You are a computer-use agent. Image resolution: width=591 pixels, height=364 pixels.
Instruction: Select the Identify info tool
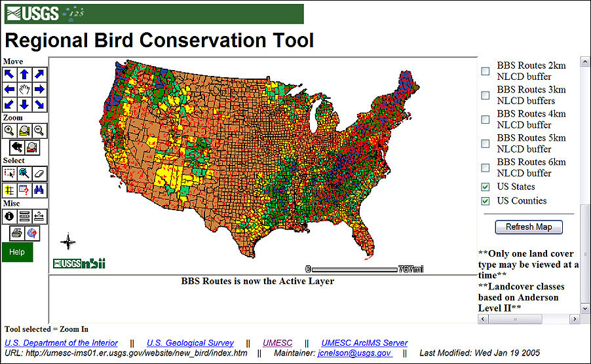click(x=9, y=217)
